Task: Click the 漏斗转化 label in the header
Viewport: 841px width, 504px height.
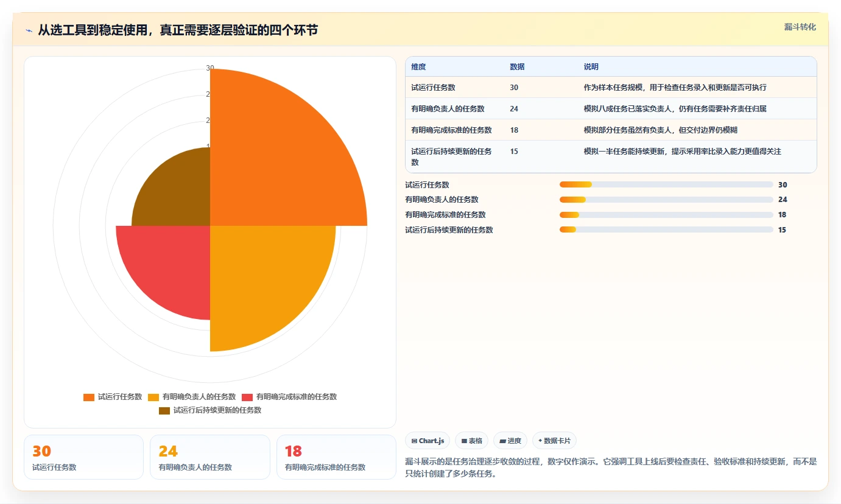Action: point(800,27)
